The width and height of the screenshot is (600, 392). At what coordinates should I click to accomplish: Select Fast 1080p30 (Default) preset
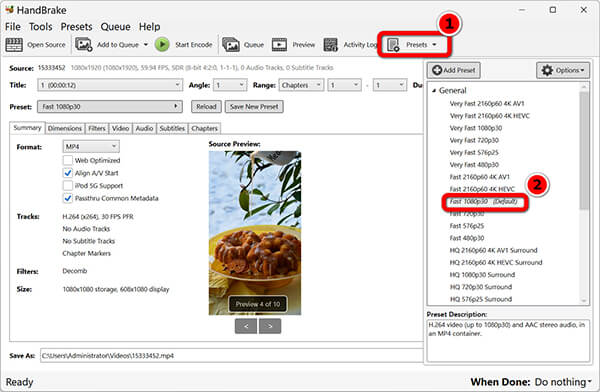coord(483,201)
